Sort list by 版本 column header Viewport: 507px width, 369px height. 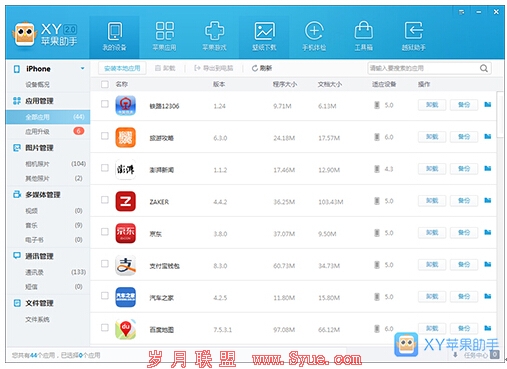click(x=219, y=84)
